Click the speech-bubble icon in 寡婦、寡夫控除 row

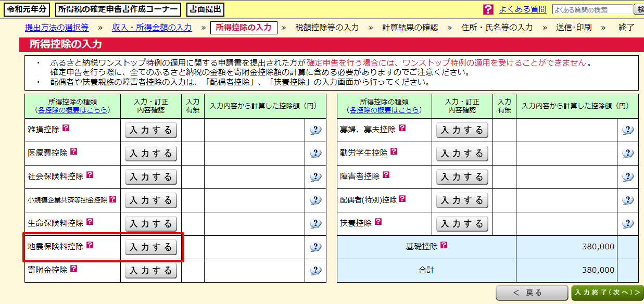click(x=627, y=130)
